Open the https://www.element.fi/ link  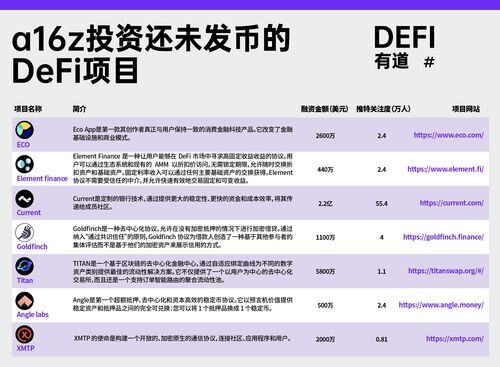point(446,169)
